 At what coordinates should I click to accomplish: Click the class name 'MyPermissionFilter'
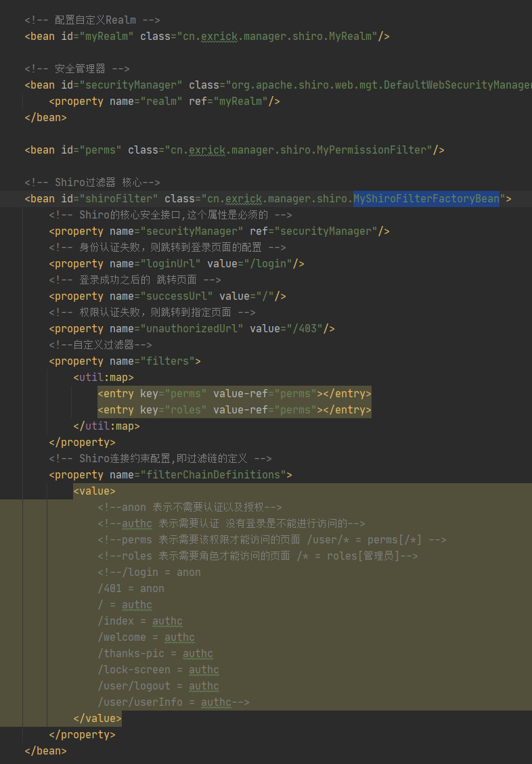(371, 150)
